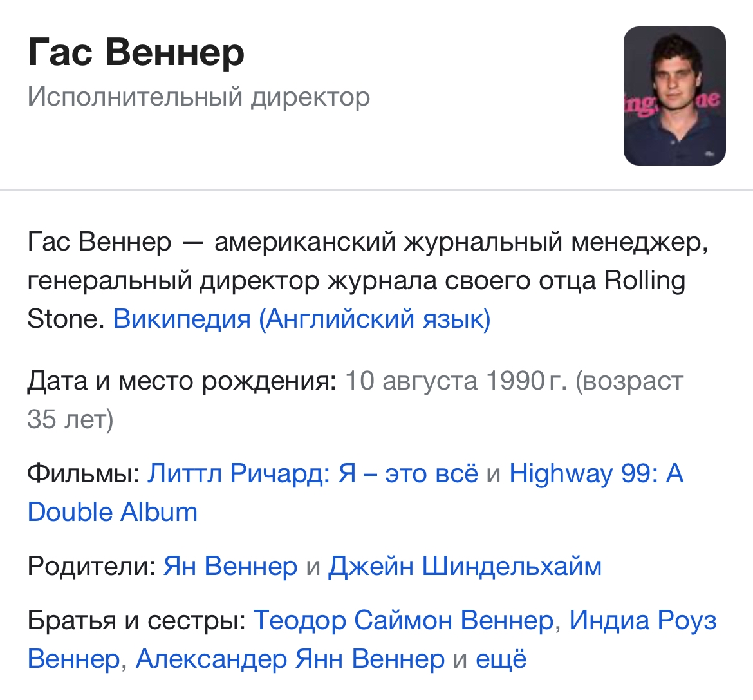Image resolution: width=753 pixels, height=700 pixels.
Task: Go to parent Ян Веннер's page
Action: [230, 567]
